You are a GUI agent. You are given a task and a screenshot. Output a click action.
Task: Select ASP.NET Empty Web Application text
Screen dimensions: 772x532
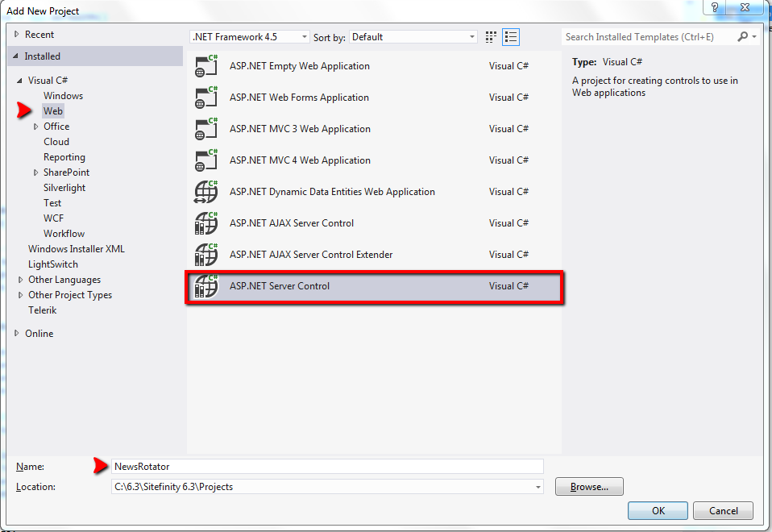(x=299, y=66)
